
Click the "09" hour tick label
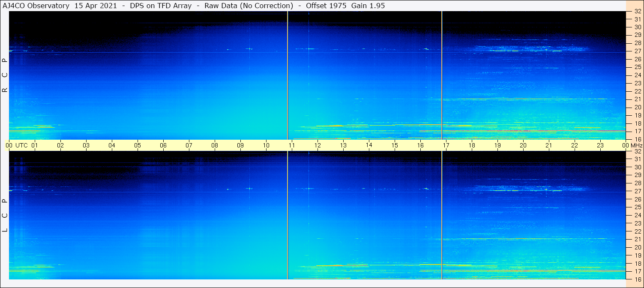tap(240, 145)
